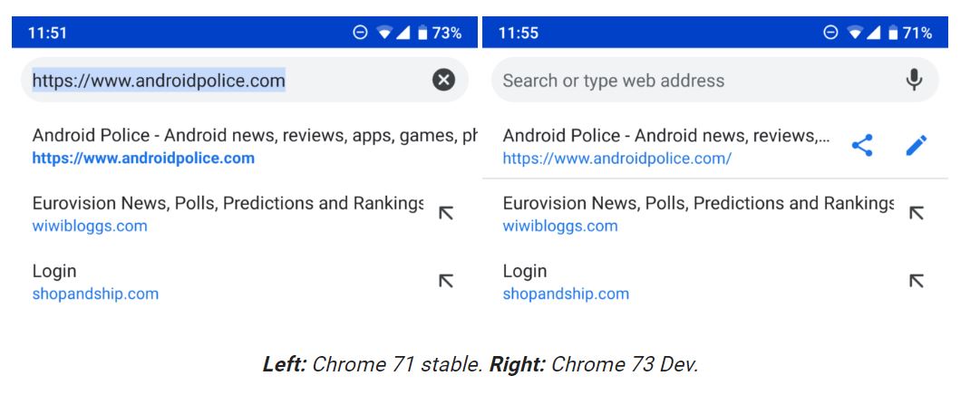Tap the pencil edit icon for the URL
980x395 pixels.
917,146
